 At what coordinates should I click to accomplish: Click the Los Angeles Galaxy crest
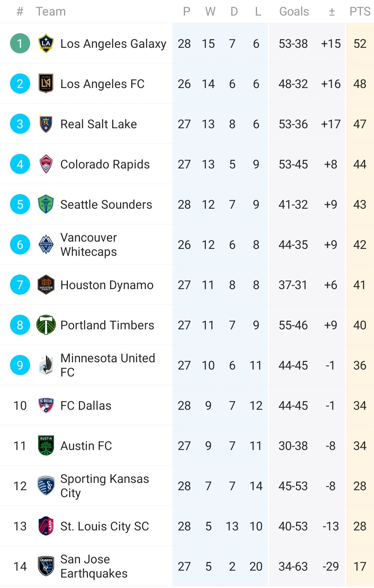pyautogui.click(x=46, y=43)
